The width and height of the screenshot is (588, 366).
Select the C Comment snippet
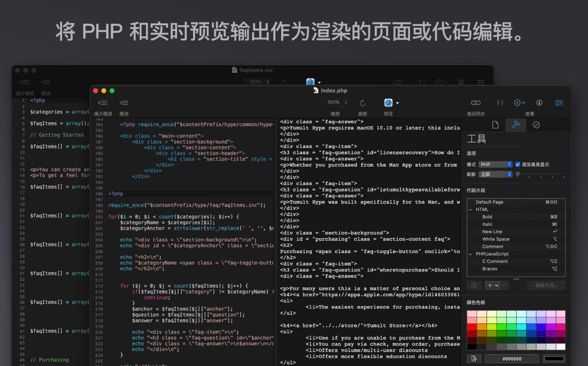coord(495,261)
